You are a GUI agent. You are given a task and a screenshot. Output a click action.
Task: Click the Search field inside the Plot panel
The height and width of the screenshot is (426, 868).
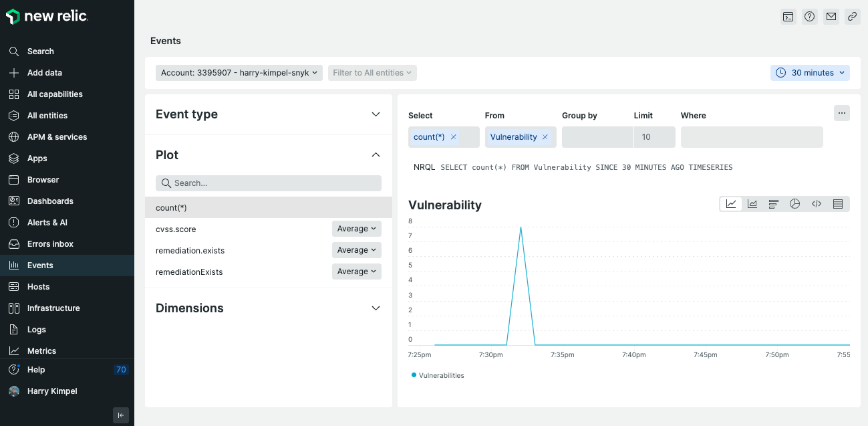[x=268, y=183]
